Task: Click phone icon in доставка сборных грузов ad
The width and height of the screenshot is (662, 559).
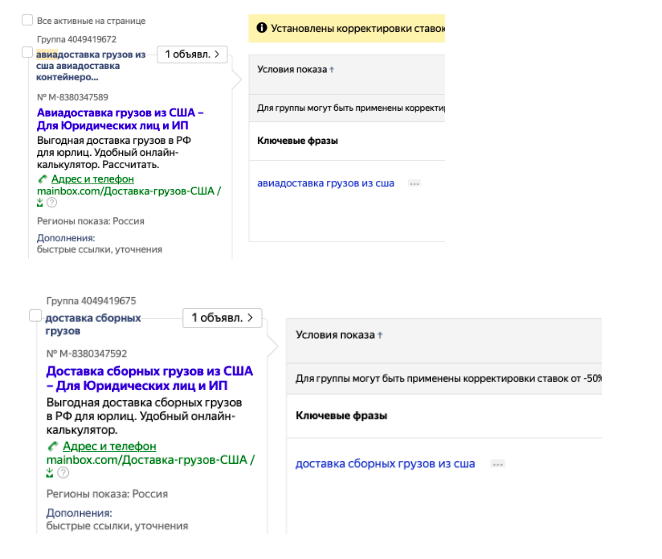Action: pyautogui.click(x=52, y=446)
